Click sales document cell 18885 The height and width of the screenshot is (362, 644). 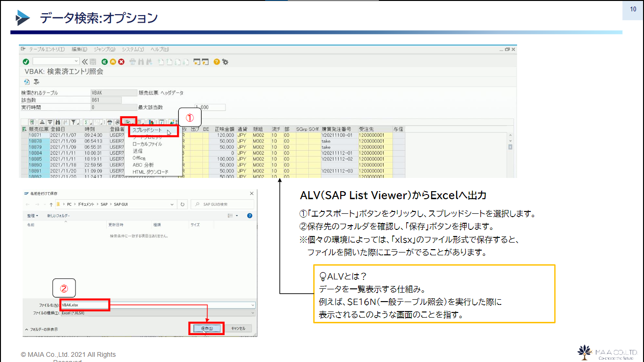[x=38, y=159]
